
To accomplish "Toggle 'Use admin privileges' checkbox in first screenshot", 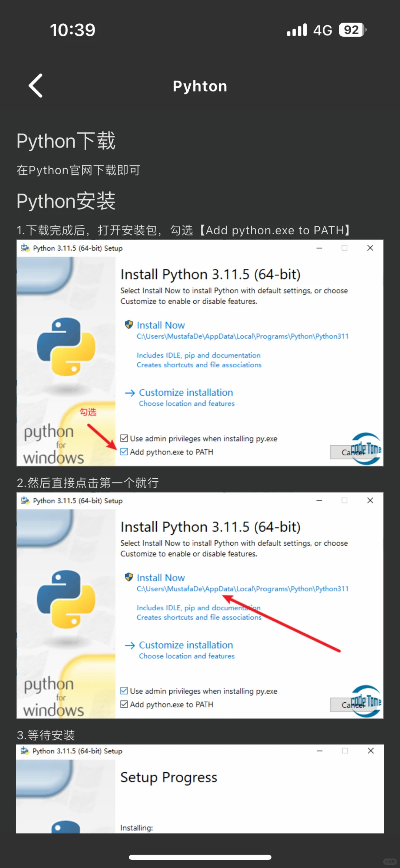I will click(124, 438).
